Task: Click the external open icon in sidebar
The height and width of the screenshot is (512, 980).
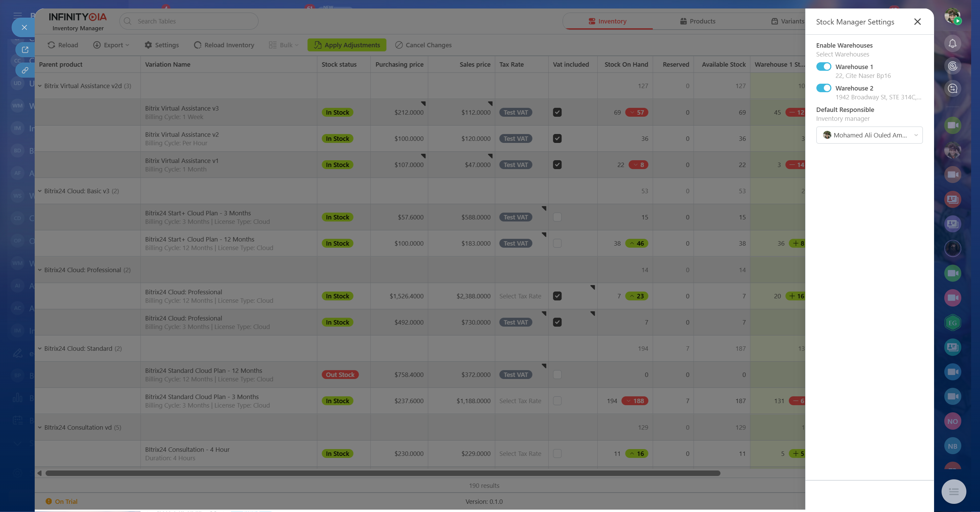Action: click(25, 49)
